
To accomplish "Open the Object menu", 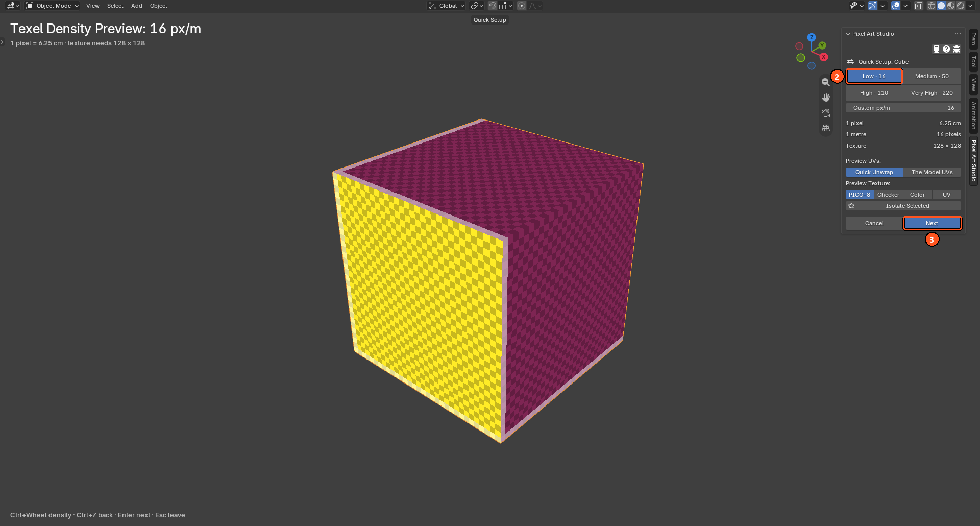I will [159, 6].
